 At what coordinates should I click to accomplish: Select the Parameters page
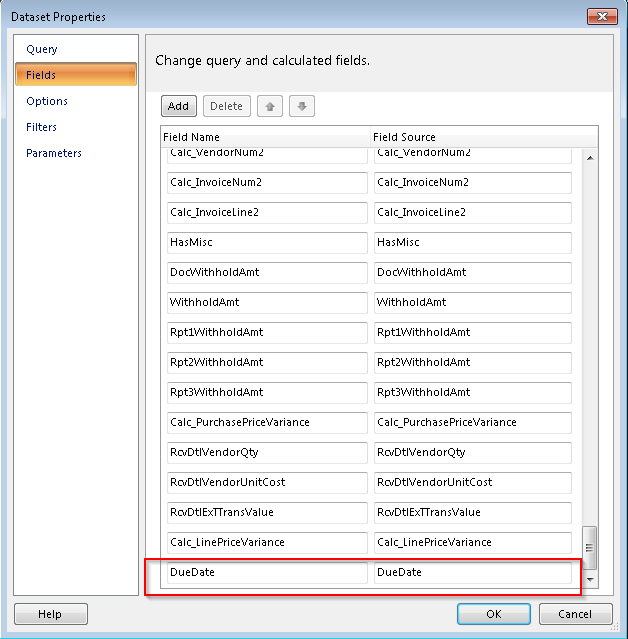(x=54, y=153)
